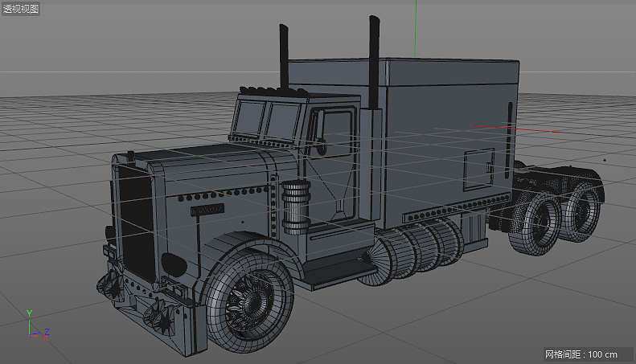This screenshot has height=364, width=636.
Task: Select the left windshield pane
Action: pyautogui.click(x=249, y=117)
